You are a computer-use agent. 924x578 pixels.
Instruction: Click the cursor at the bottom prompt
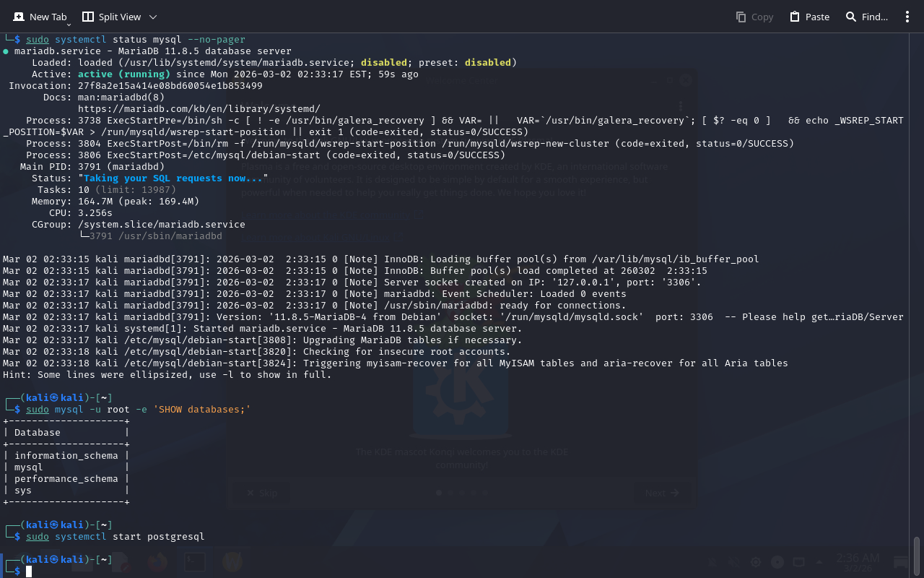pos(29,571)
